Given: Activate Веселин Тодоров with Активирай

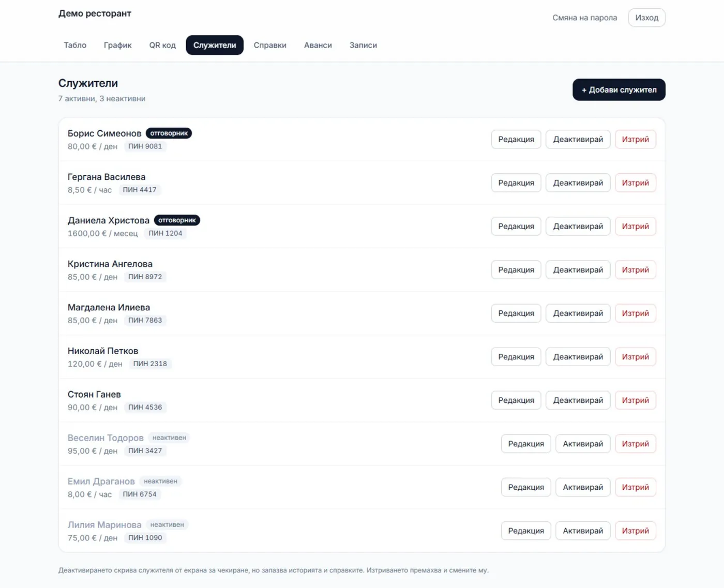Looking at the screenshot, I should [x=583, y=443].
